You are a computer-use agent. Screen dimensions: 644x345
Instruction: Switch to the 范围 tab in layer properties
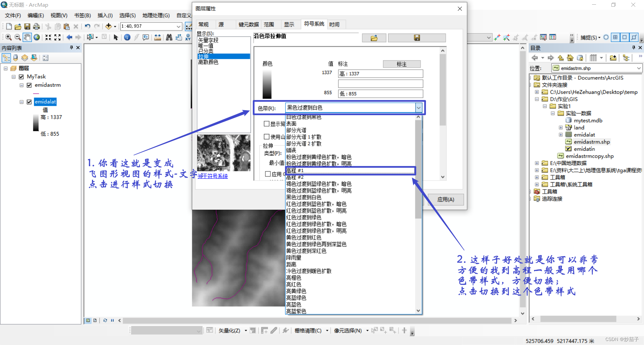point(269,24)
